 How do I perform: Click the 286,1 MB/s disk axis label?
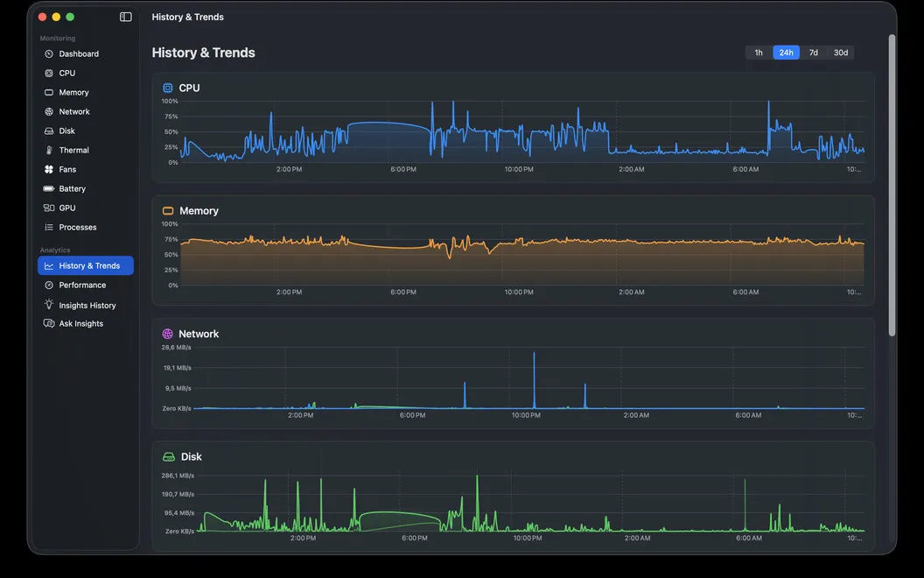[178, 476]
